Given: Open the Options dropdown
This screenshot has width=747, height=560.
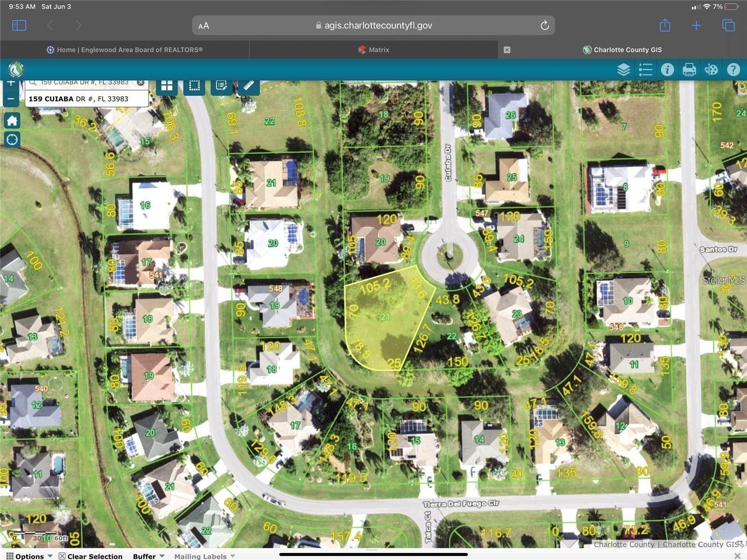Looking at the screenshot, I should pos(30,556).
